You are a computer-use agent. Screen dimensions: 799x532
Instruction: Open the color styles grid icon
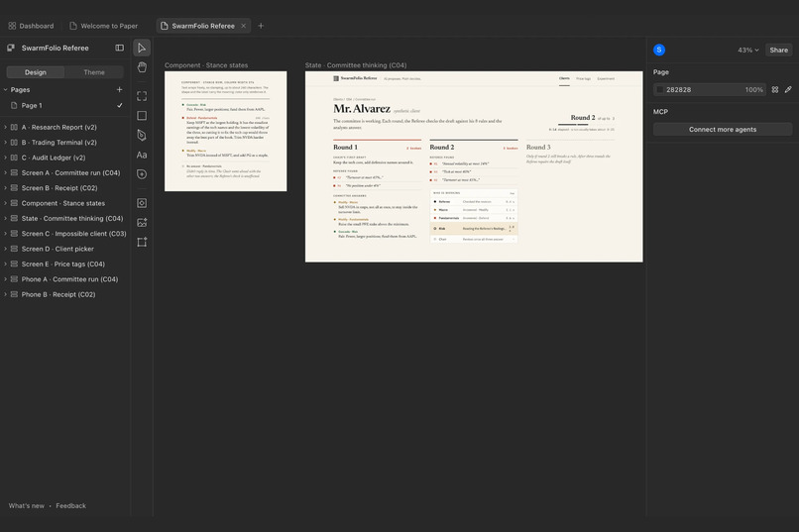click(775, 89)
